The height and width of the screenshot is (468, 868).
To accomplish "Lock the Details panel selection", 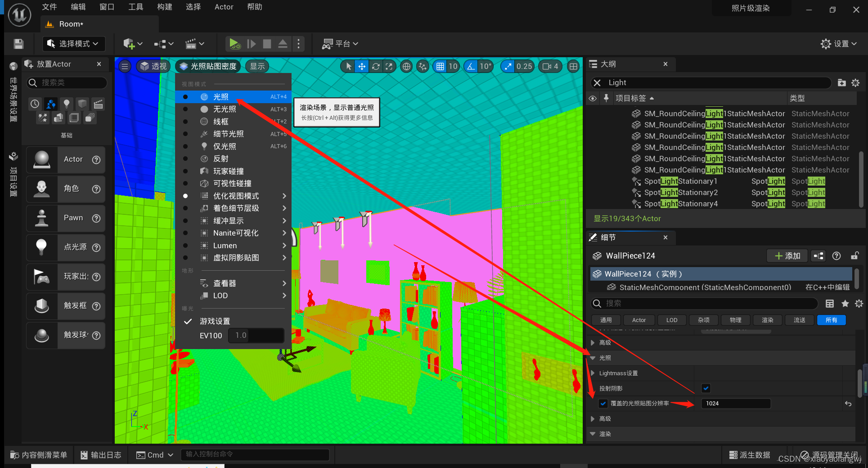I will (855, 256).
